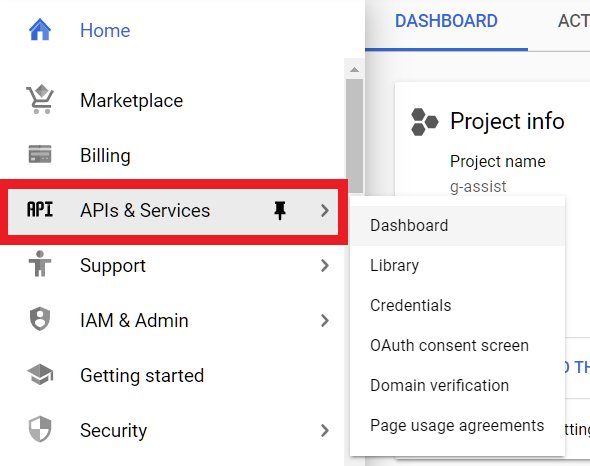Image resolution: width=590 pixels, height=466 pixels.
Task: Click the g-assist project name value
Action: [x=478, y=186]
